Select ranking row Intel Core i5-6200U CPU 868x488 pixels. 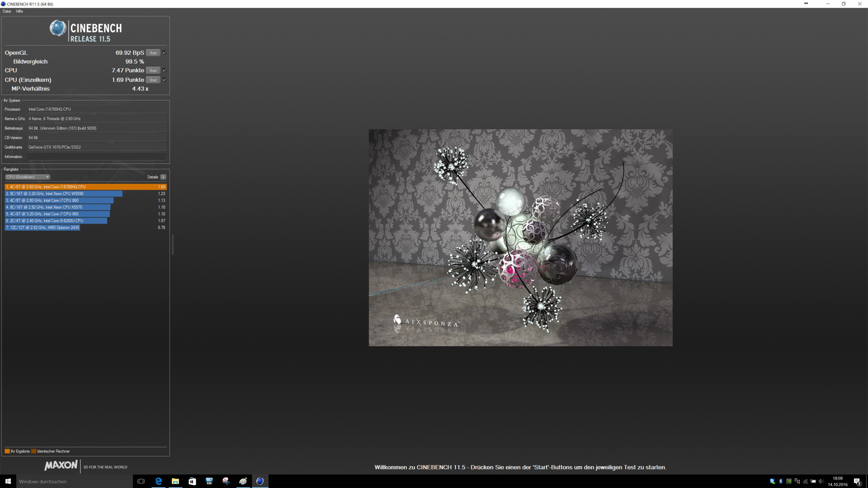coord(85,221)
